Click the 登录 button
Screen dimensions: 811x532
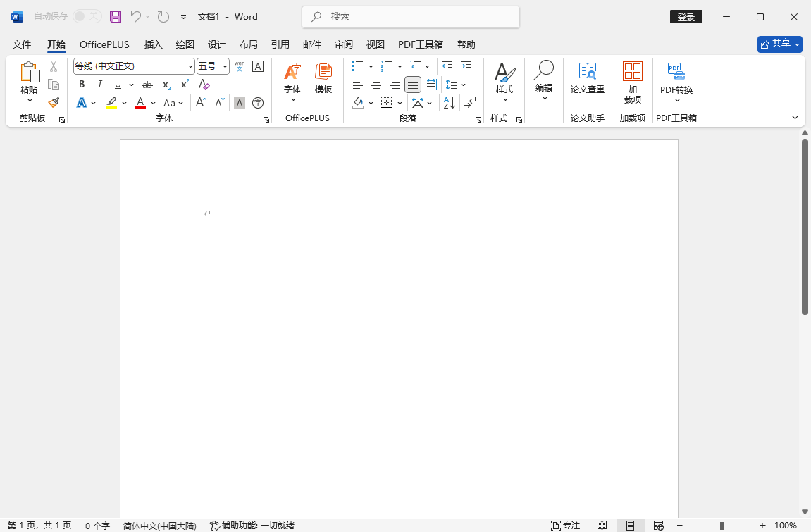(x=686, y=16)
